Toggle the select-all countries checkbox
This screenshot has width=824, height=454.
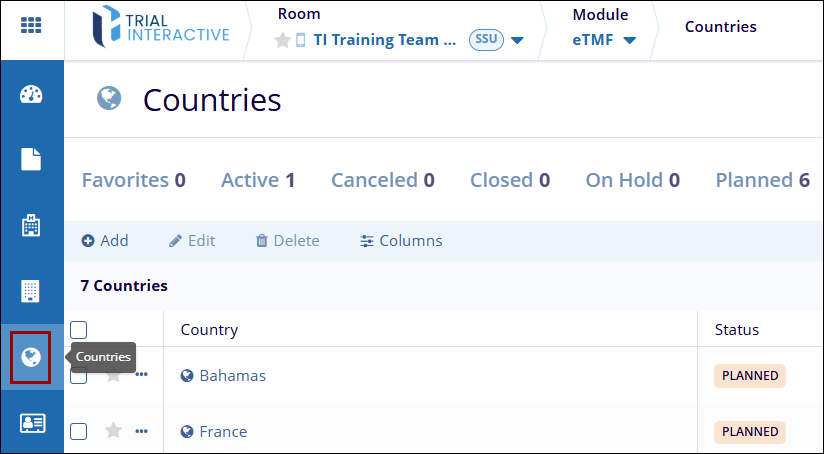coord(79,330)
